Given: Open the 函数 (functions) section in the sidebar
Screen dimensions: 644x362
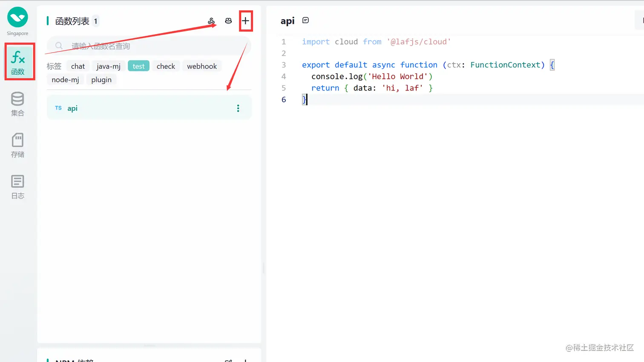Looking at the screenshot, I should (18, 62).
